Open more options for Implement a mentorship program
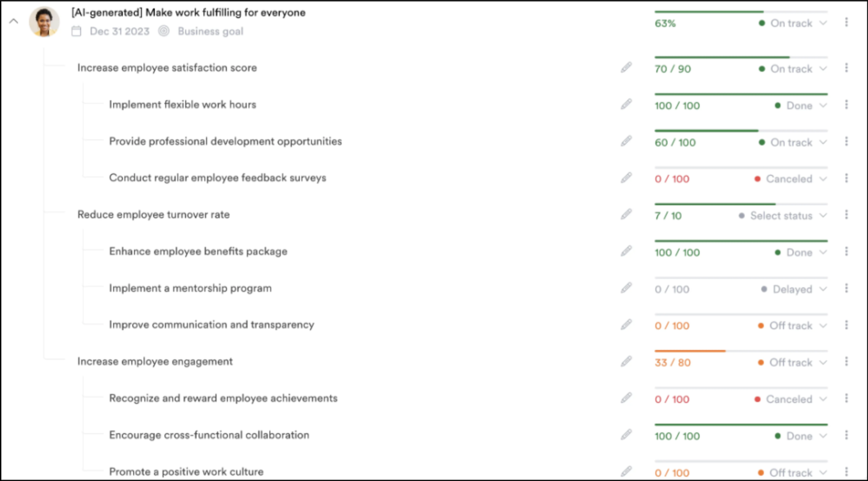 pyautogui.click(x=846, y=288)
